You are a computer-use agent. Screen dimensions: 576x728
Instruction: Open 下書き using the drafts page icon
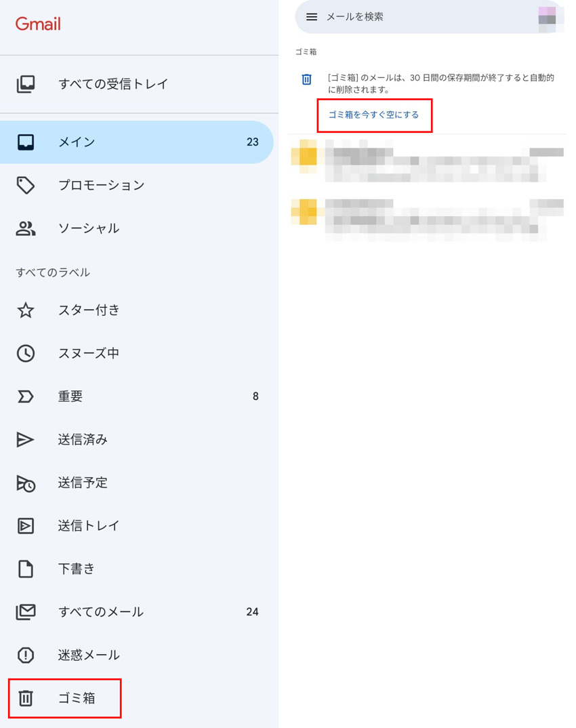click(26, 569)
